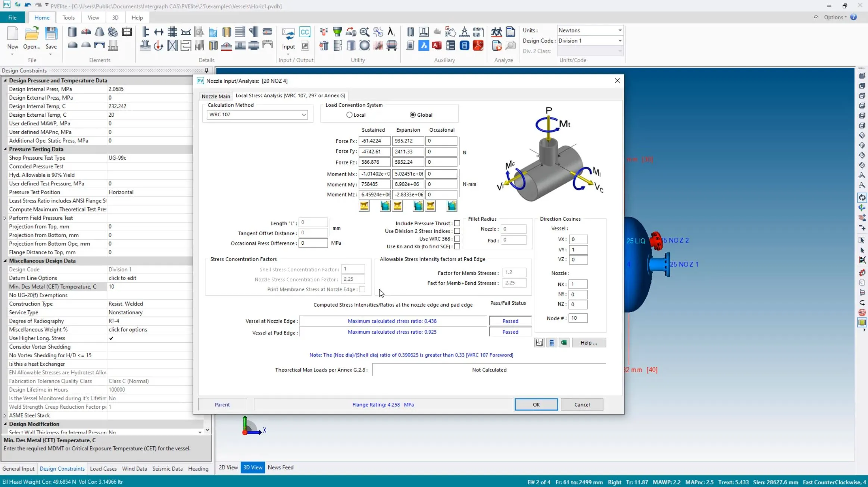This screenshot has height=487, width=868.
Task: Add a cylindrical shell element
Action: (x=72, y=32)
